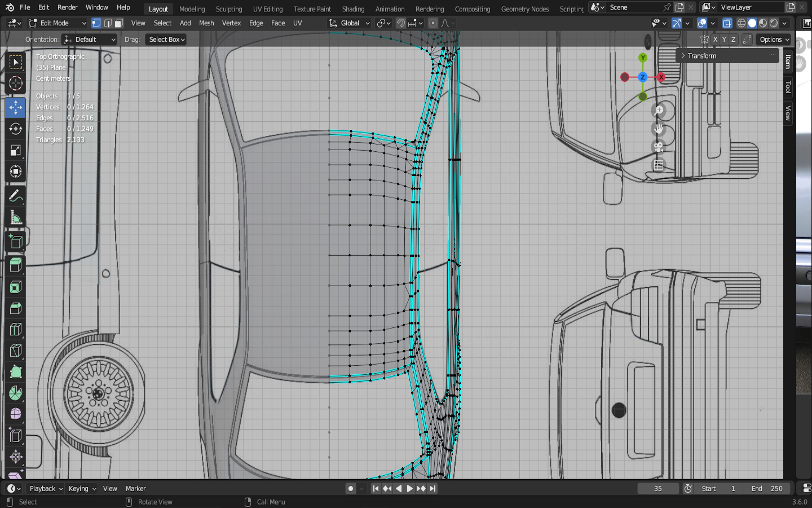812x508 pixels.
Task: Choose the Extrude Region tool
Action: tap(15, 264)
